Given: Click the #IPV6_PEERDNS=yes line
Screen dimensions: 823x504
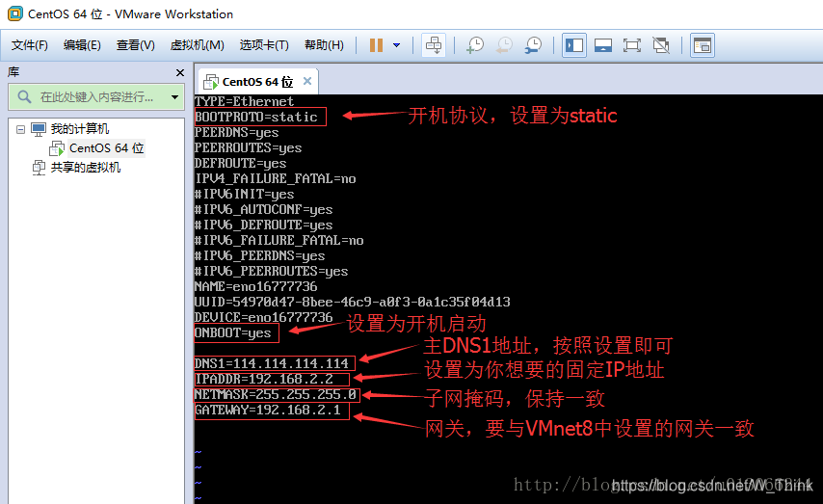Looking at the screenshot, I should 260,255.
